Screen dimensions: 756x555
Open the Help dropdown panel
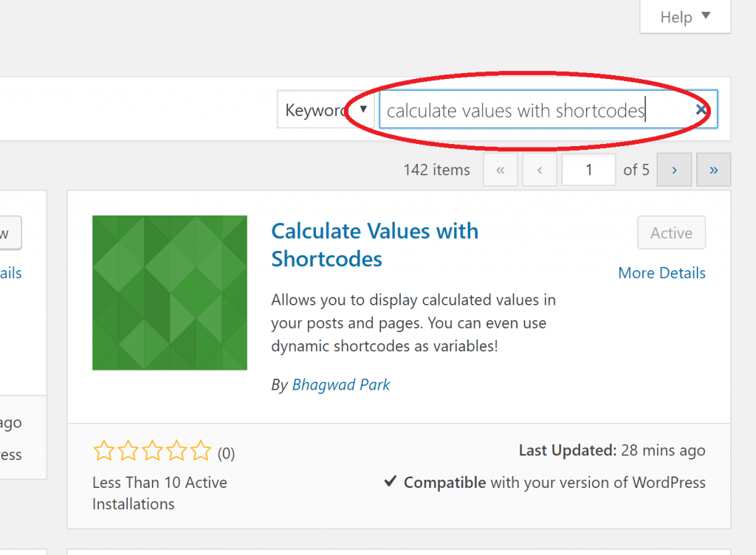684,16
